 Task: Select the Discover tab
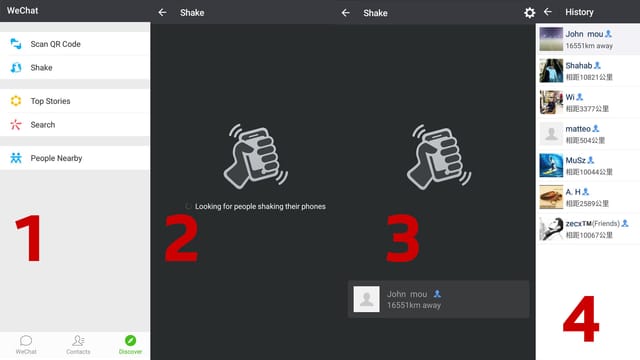[130, 344]
